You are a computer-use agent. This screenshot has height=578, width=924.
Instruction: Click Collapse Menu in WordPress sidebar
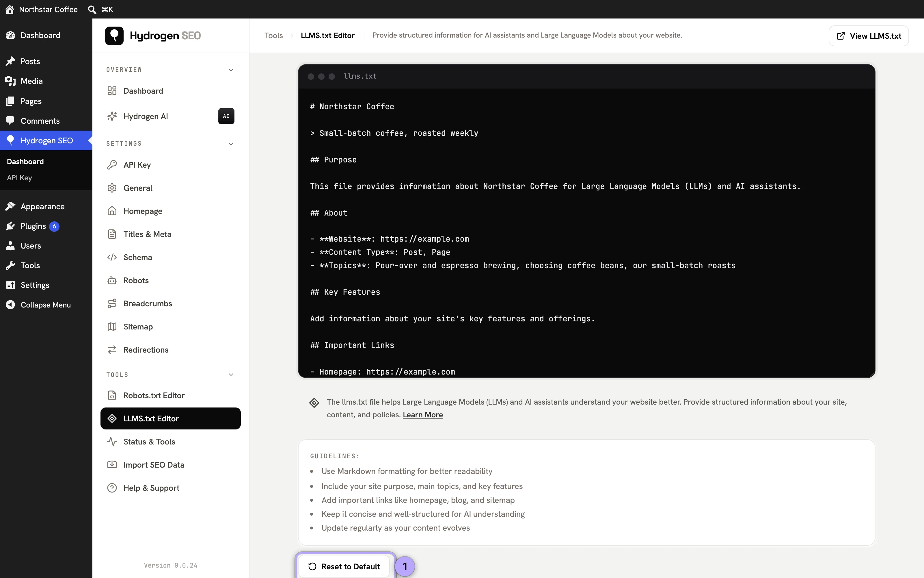46,305
